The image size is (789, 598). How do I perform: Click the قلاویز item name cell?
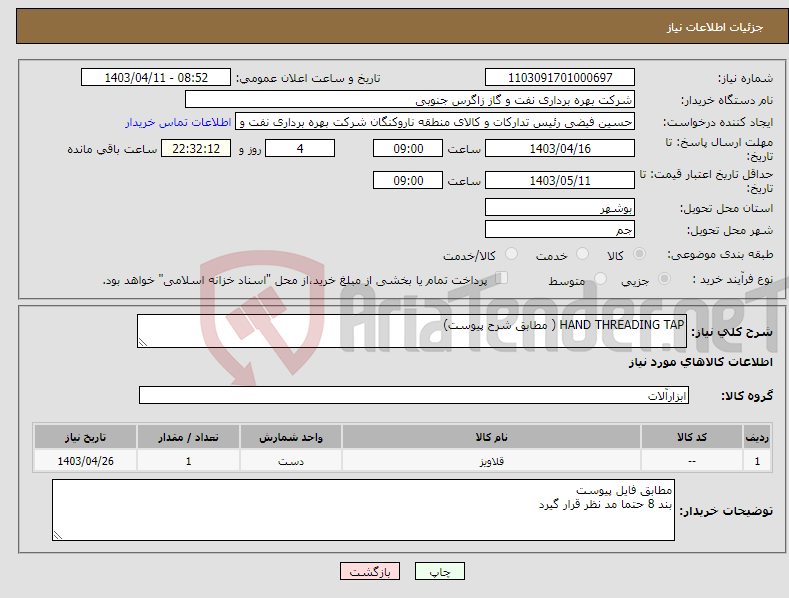pyautogui.click(x=491, y=461)
